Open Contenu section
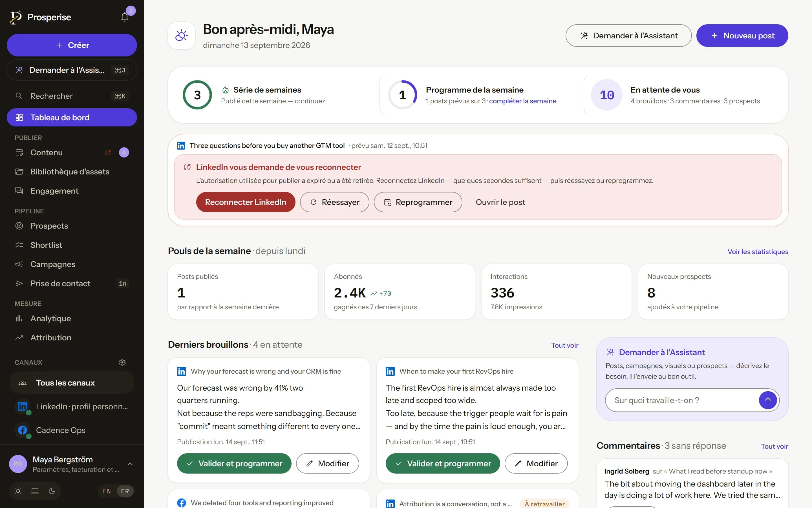The height and width of the screenshot is (508, 812). [72, 152]
